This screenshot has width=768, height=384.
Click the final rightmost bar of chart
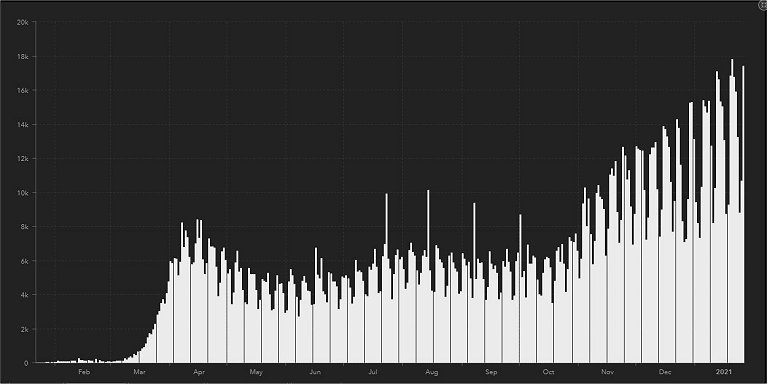(x=743, y=214)
